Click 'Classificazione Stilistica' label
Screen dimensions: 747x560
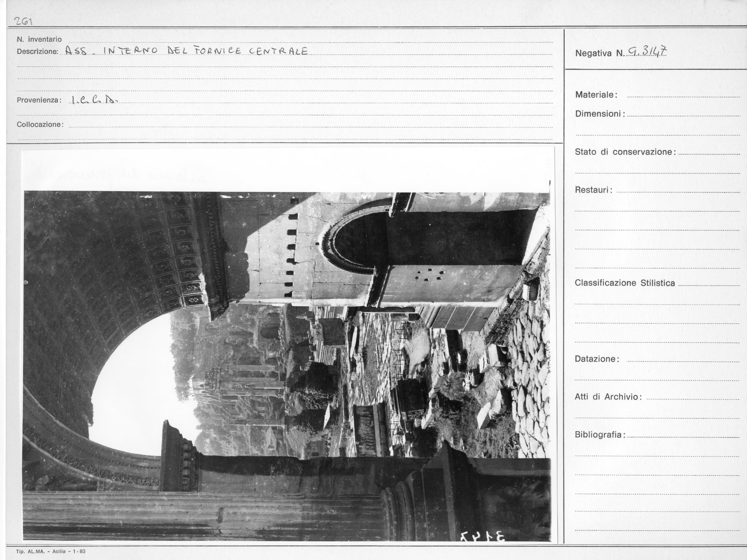click(625, 283)
